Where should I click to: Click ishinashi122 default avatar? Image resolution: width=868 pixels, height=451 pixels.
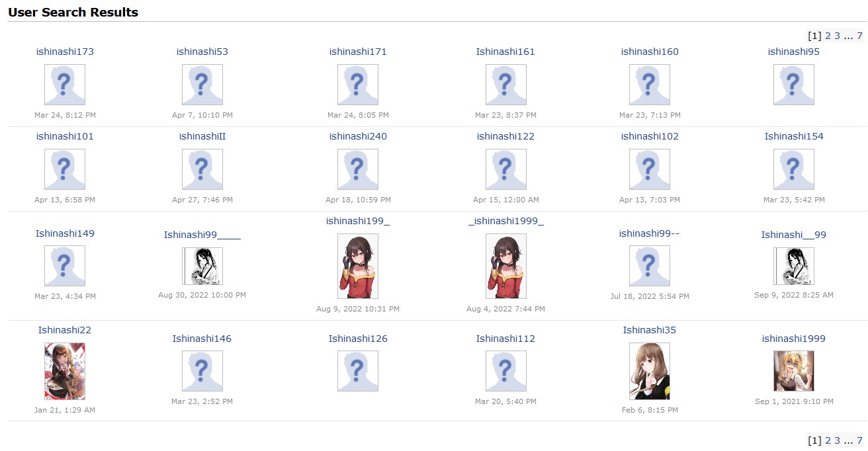tap(506, 169)
